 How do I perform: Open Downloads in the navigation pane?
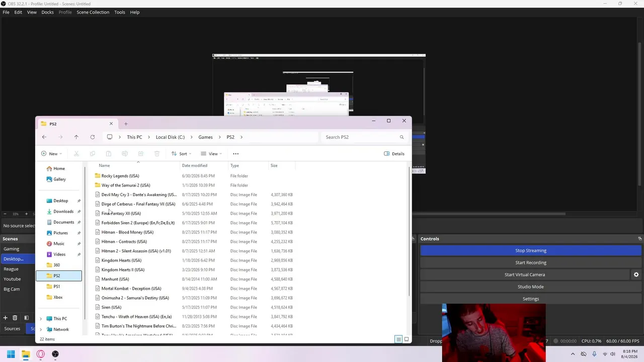(x=63, y=212)
